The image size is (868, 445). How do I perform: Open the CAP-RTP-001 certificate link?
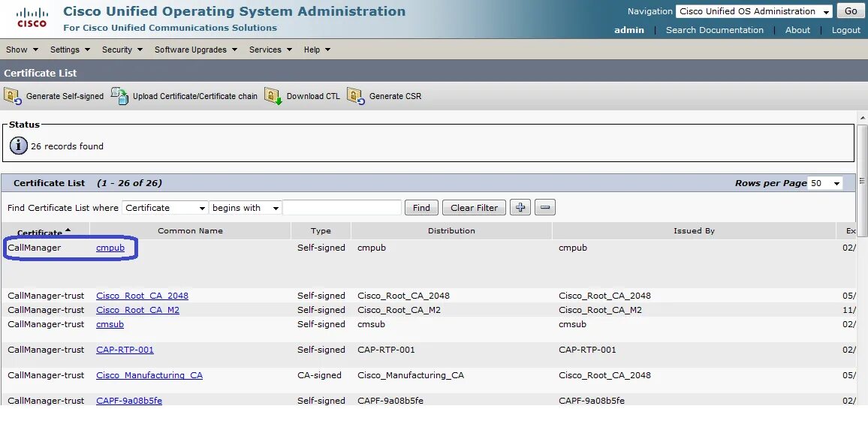pyautogui.click(x=125, y=350)
